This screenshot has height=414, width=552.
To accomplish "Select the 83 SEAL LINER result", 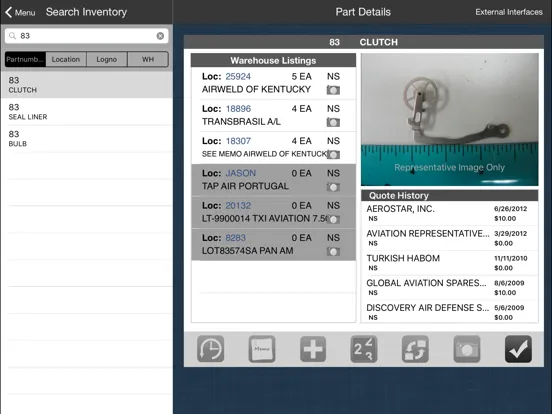I will tap(87, 112).
